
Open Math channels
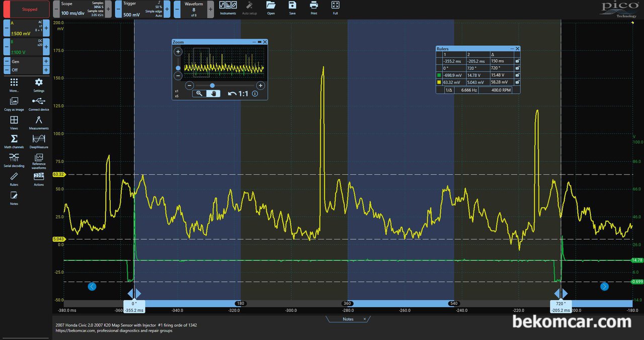pyautogui.click(x=14, y=141)
